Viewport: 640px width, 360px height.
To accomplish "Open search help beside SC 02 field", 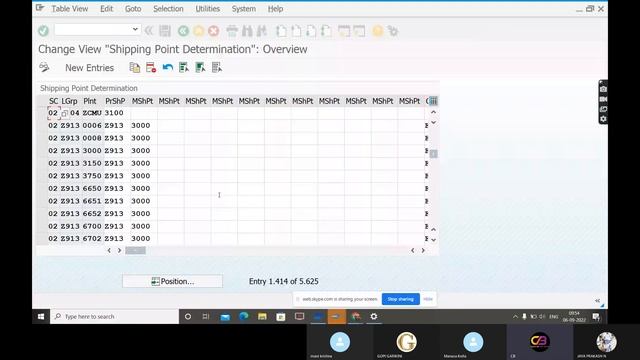I will (x=64, y=113).
